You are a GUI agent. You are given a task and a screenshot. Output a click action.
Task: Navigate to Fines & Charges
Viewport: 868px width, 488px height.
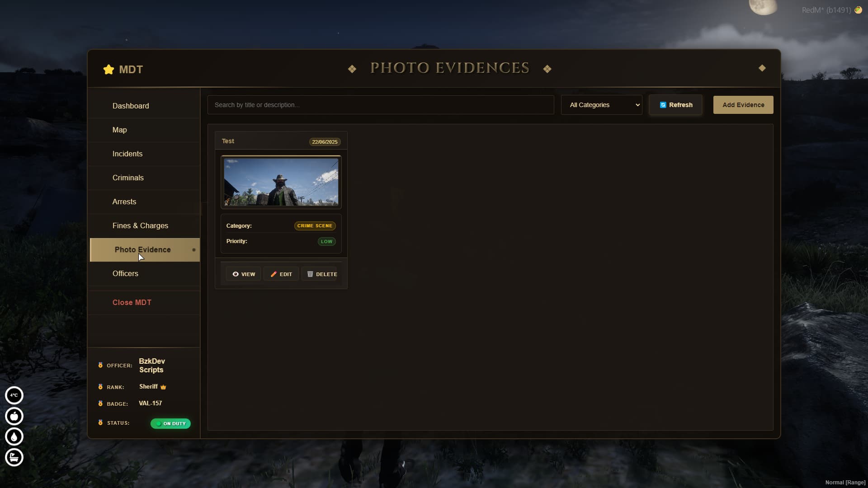coord(140,226)
